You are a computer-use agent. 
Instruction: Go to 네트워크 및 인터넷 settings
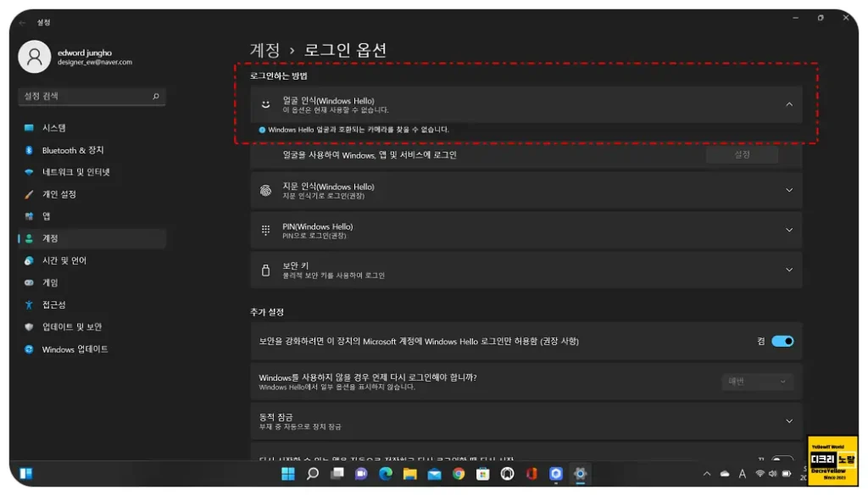coord(92,172)
